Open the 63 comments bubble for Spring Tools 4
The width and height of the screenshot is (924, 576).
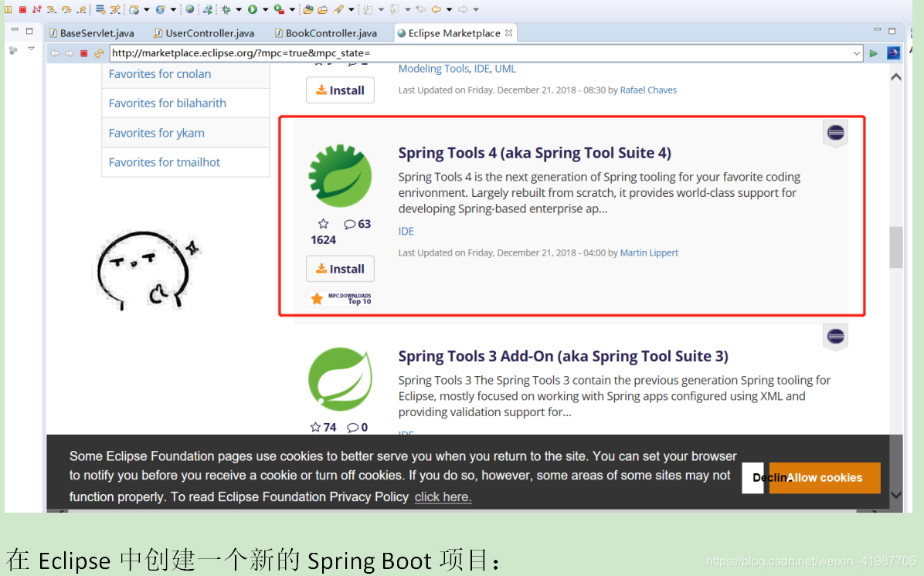click(x=357, y=224)
